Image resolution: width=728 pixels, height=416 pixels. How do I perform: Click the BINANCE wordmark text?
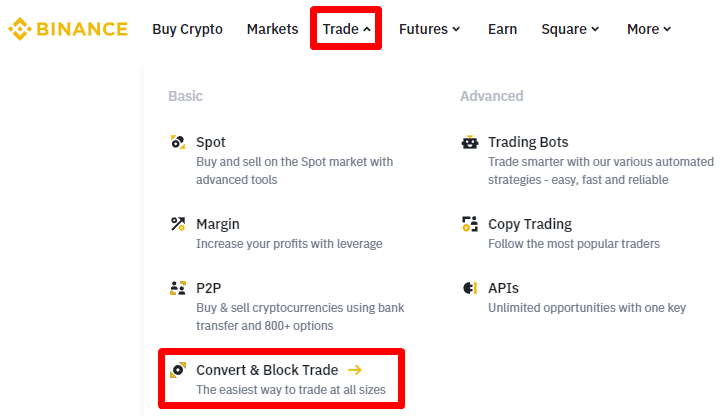[82, 29]
